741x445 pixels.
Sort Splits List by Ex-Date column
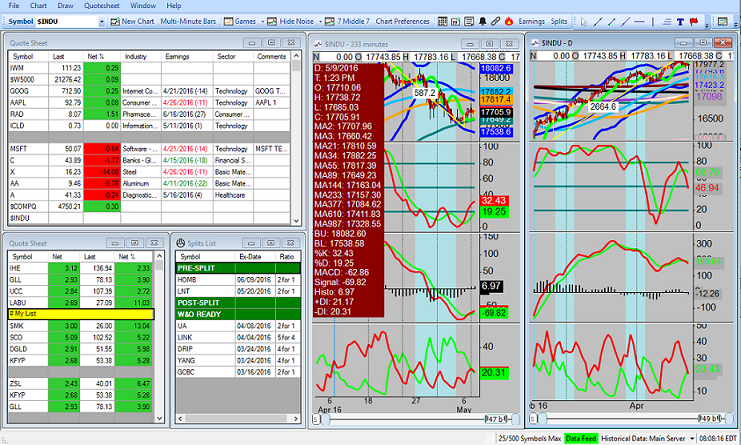(256, 257)
